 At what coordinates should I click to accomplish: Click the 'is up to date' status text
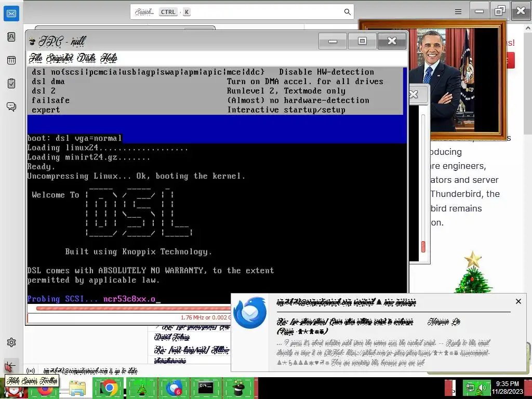90,371
